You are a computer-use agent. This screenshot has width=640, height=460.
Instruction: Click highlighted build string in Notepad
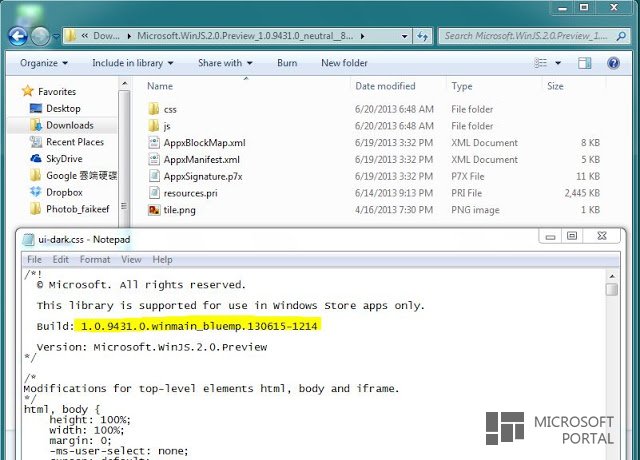click(199, 326)
